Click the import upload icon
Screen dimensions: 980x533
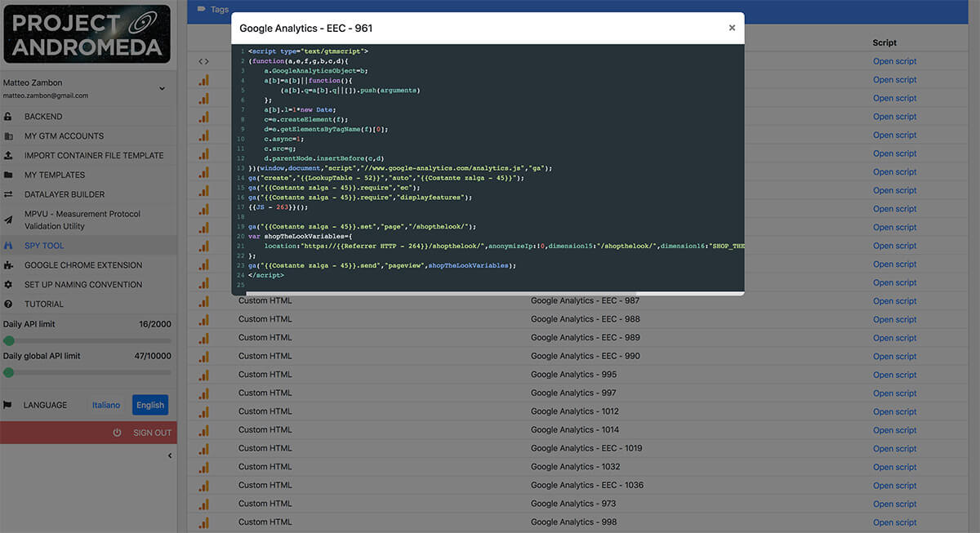point(8,156)
